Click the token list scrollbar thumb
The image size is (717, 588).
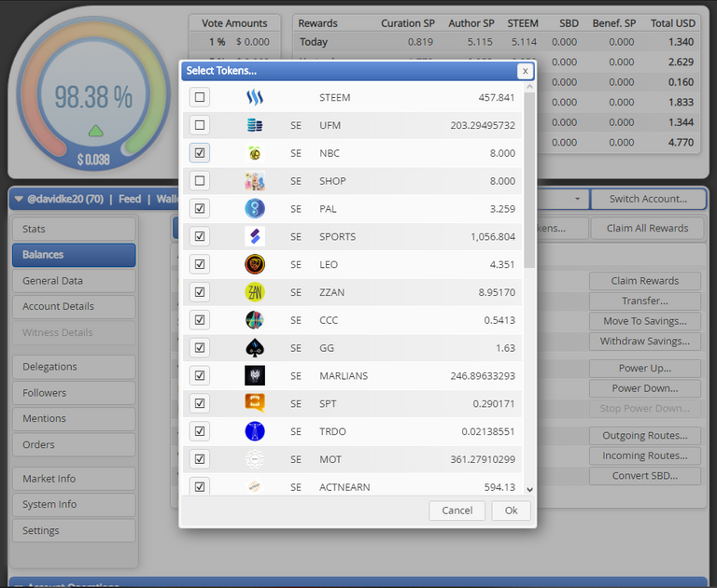(529, 180)
